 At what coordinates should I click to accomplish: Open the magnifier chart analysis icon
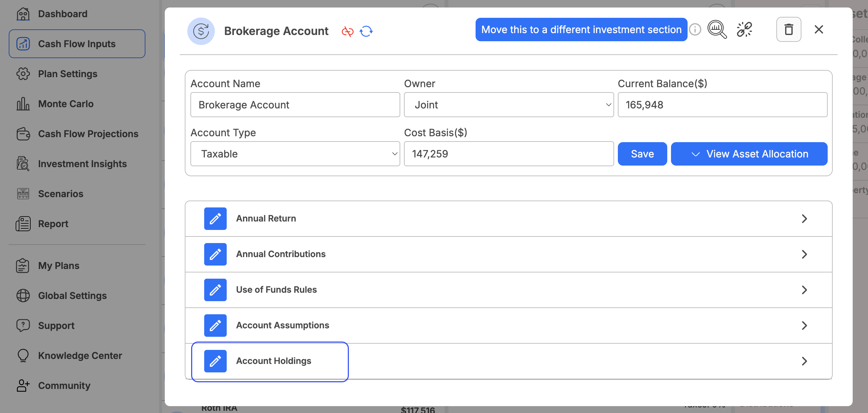coord(717,30)
